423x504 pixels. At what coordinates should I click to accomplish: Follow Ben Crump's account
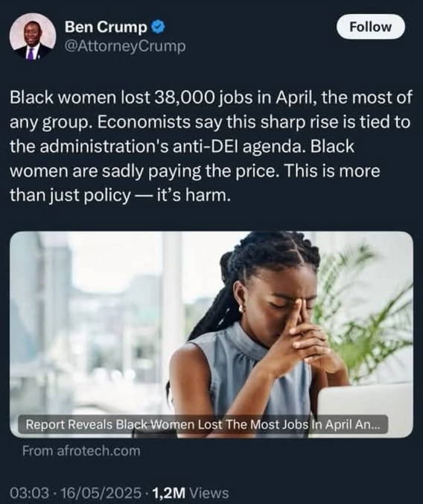click(x=371, y=27)
